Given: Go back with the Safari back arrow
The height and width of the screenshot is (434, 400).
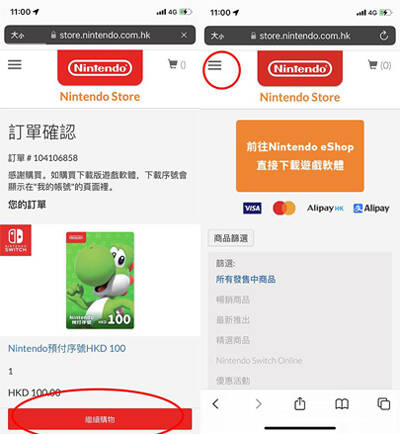Looking at the screenshot, I should pyautogui.click(x=216, y=404).
